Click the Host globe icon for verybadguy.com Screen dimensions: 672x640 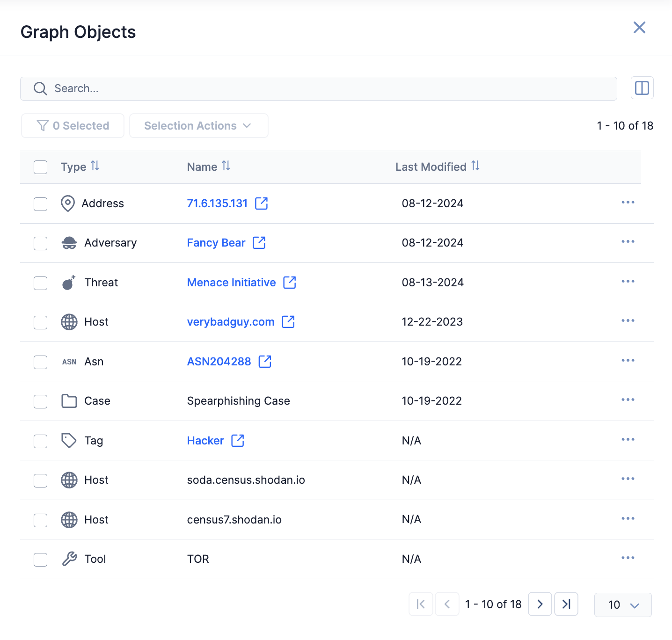coord(69,322)
